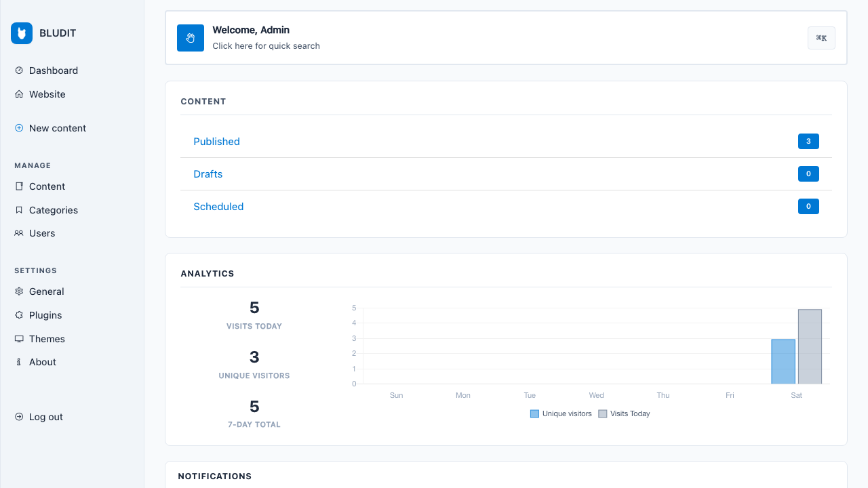Image resolution: width=868 pixels, height=488 pixels.
Task: Click the UNIQUE VISITORS stat label
Action: click(254, 375)
